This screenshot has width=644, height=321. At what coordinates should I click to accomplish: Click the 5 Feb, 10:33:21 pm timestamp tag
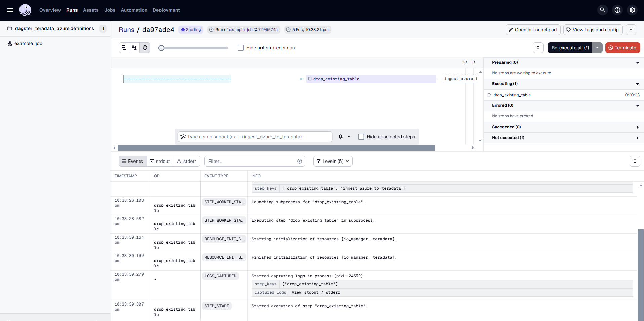308,30
